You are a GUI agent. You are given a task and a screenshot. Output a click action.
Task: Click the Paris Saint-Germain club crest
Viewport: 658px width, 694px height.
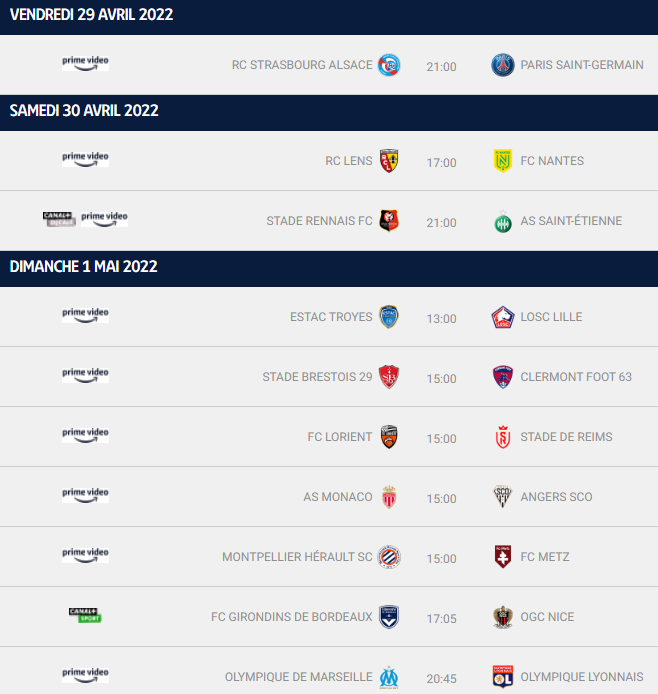click(503, 65)
